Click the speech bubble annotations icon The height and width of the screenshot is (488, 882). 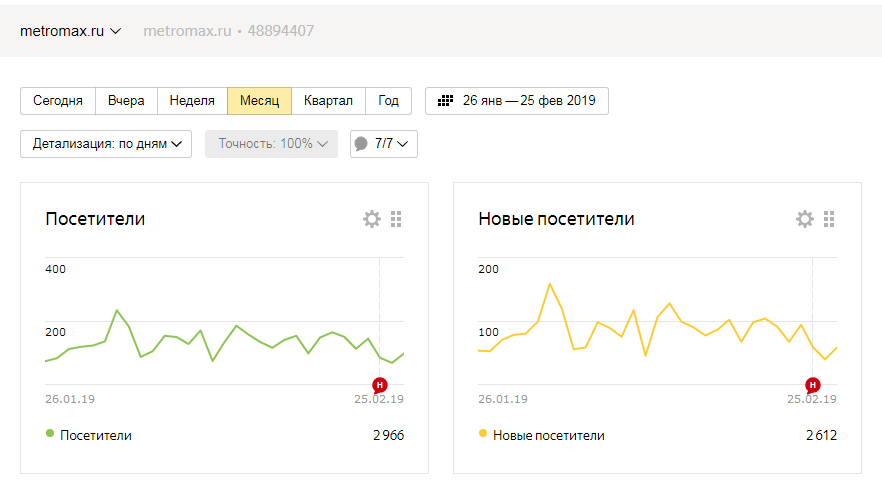click(x=361, y=144)
